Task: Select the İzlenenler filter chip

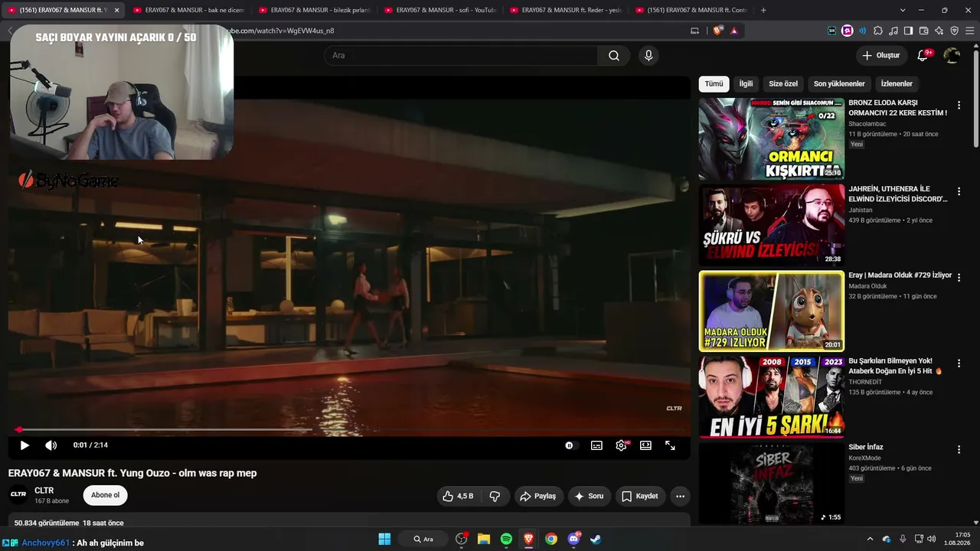Action: click(897, 83)
